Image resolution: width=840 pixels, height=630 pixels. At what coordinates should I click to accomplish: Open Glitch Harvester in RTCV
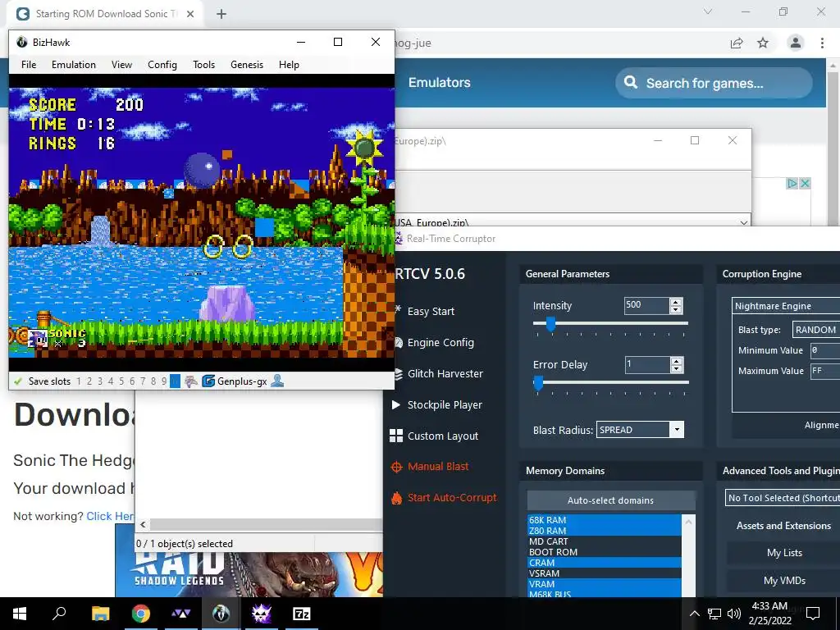click(x=445, y=373)
